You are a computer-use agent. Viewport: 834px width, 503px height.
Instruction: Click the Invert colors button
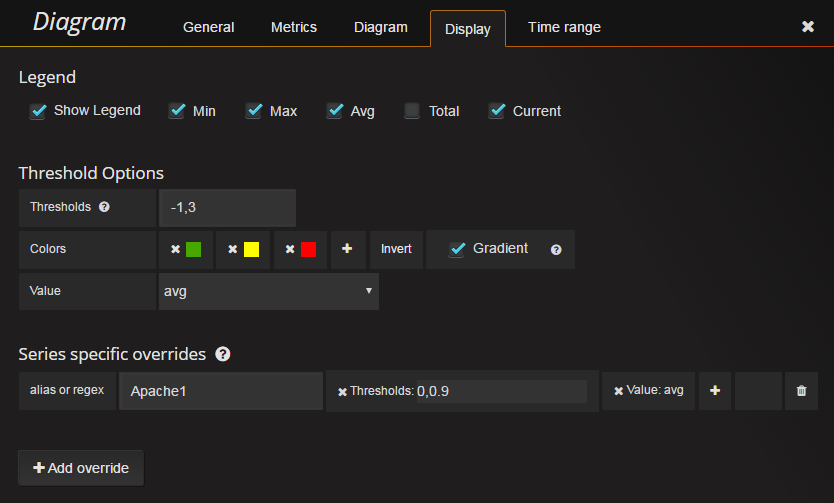click(x=396, y=249)
